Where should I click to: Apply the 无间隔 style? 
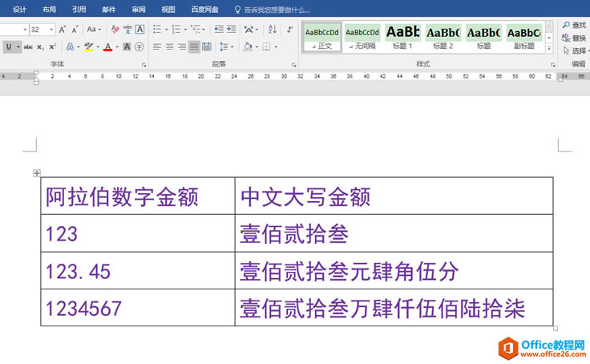362,37
